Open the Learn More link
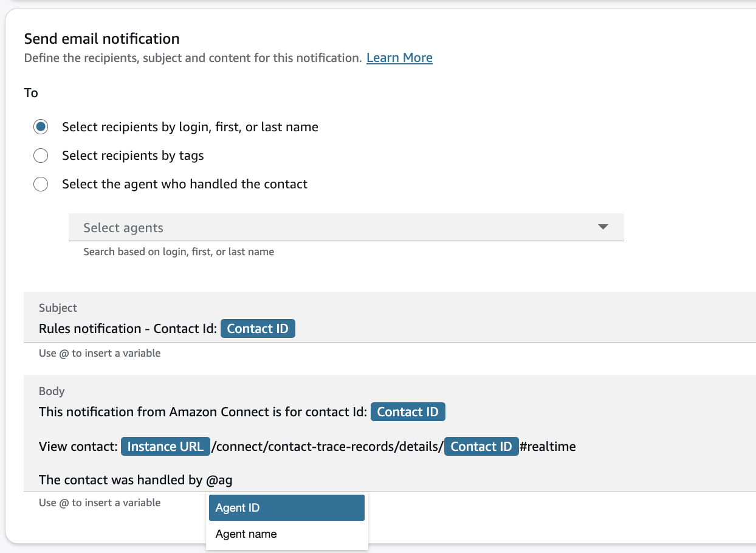The height and width of the screenshot is (553, 756). 399,58
